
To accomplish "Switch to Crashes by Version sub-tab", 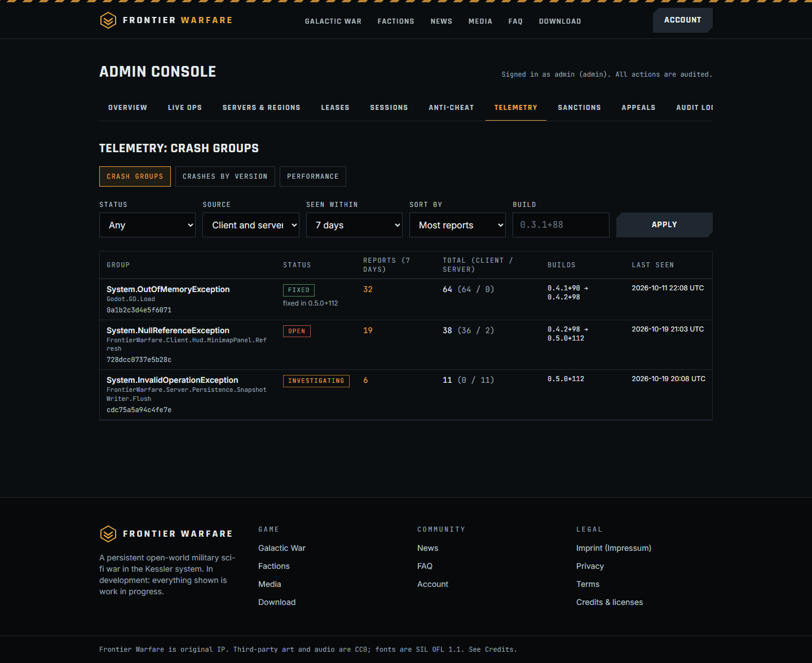I will pos(225,176).
